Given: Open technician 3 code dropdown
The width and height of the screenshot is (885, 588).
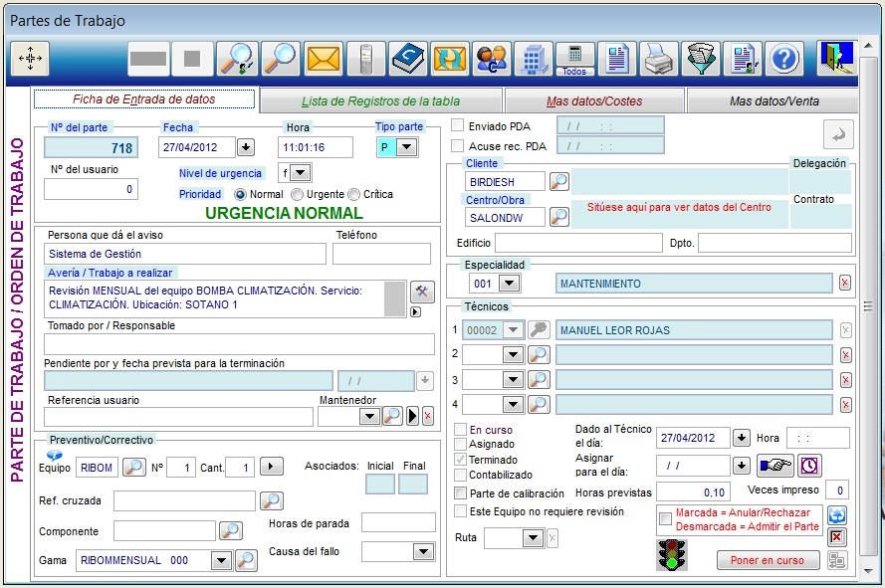Looking at the screenshot, I should click(513, 379).
